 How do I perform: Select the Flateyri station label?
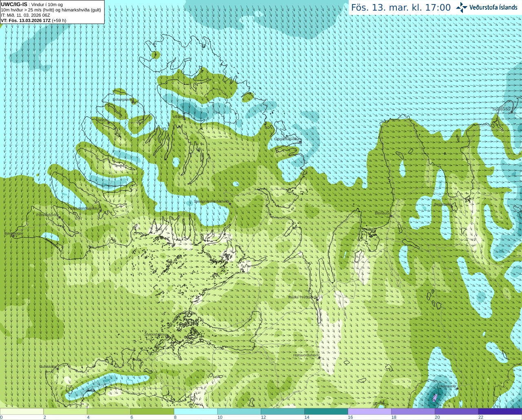pos(102,120)
